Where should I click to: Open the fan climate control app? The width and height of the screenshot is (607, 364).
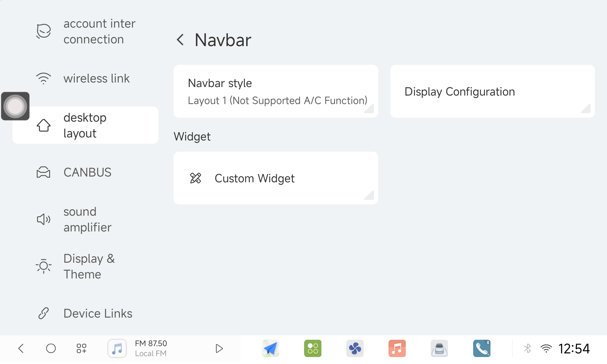pyautogui.click(x=355, y=348)
